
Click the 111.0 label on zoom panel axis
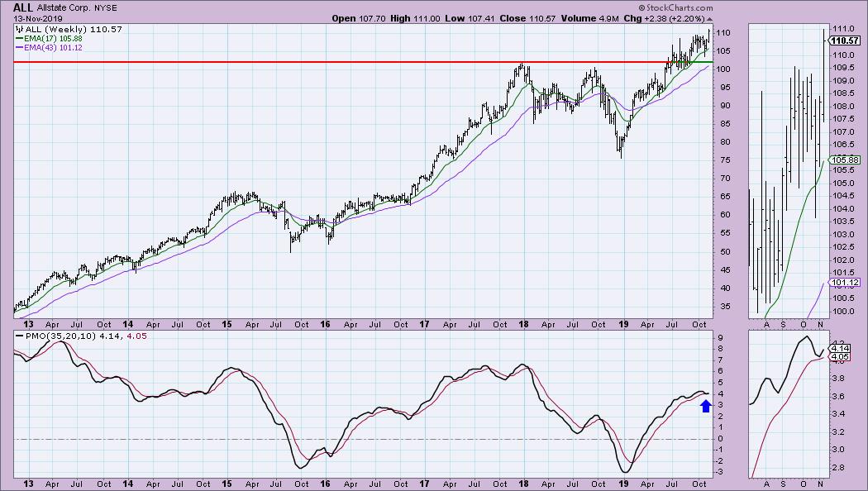coord(842,29)
